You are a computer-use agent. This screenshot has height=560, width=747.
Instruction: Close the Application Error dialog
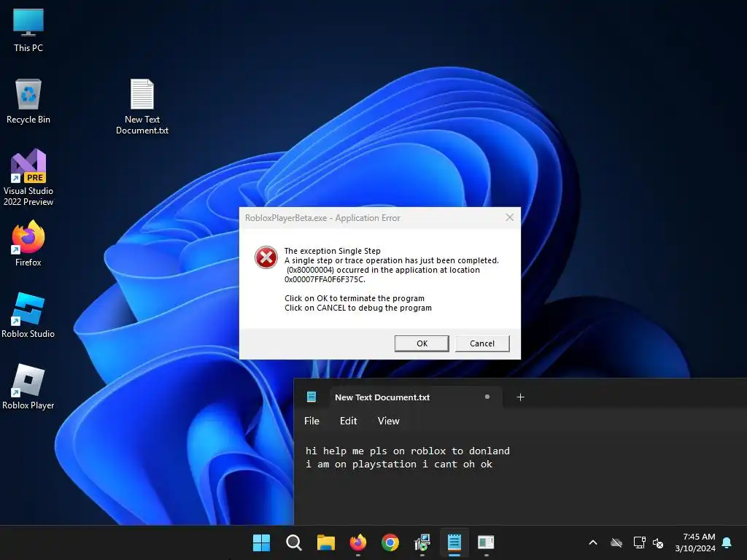click(x=509, y=217)
